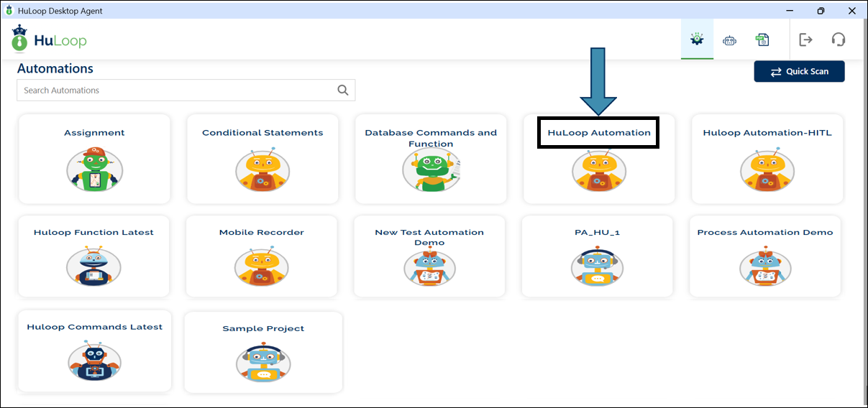Click the HuLoop logo in header
This screenshot has width=868, height=408.
49,40
